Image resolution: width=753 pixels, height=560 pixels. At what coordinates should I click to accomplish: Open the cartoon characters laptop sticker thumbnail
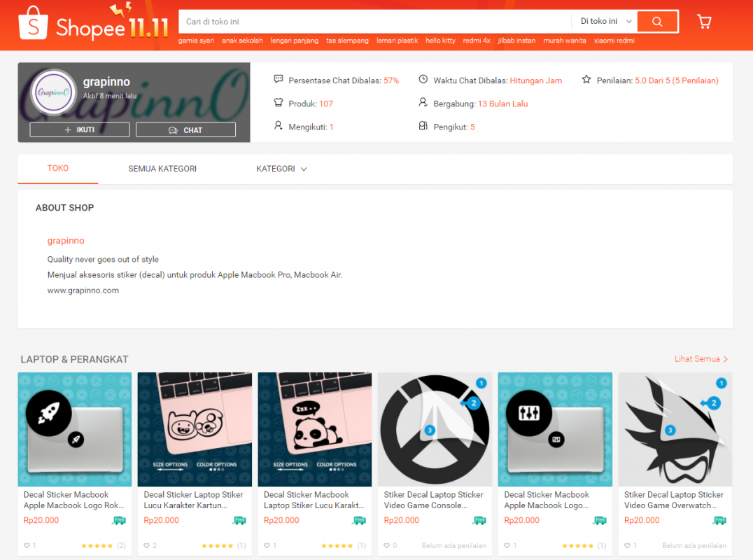[195, 429]
